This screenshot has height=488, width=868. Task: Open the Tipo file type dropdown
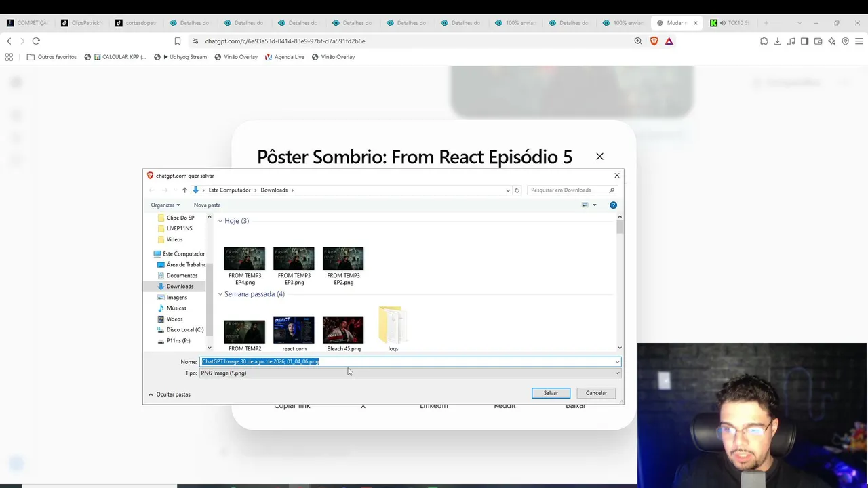(x=410, y=373)
